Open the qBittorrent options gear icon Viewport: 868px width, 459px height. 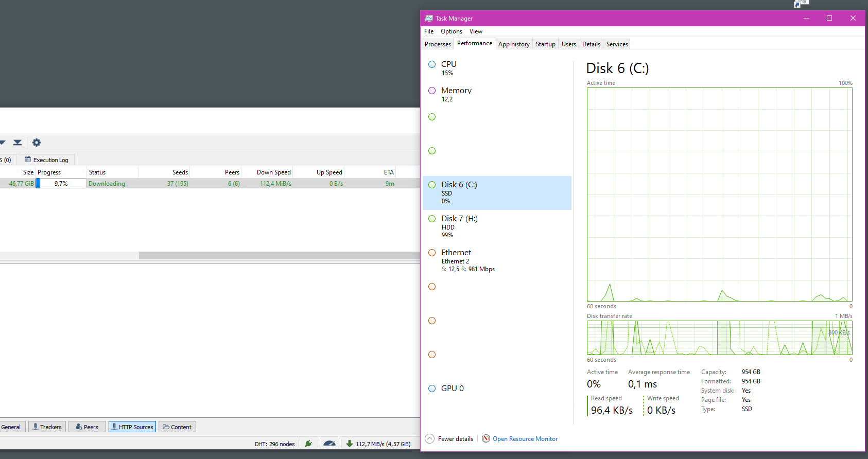(x=37, y=143)
